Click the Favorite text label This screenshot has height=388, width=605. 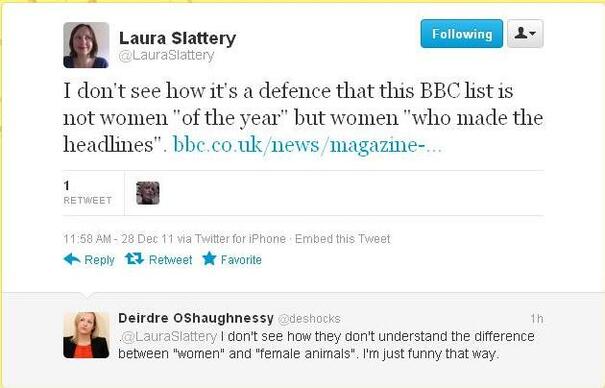241,260
